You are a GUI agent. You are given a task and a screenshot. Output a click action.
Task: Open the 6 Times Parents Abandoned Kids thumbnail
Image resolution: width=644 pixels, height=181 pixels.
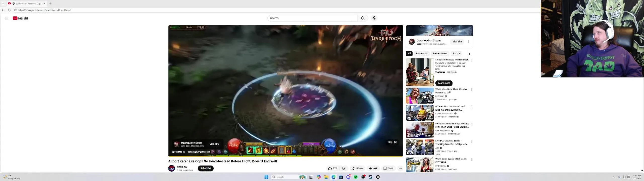click(420, 113)
